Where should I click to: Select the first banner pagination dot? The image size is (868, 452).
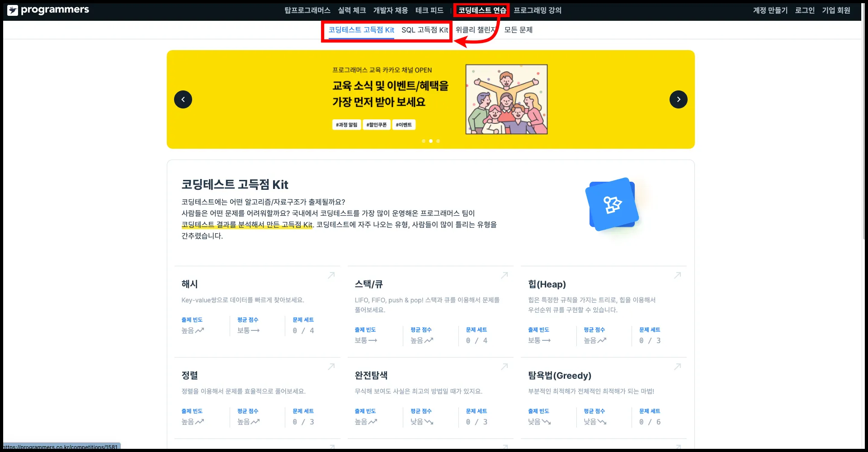[x=424, y=141]
